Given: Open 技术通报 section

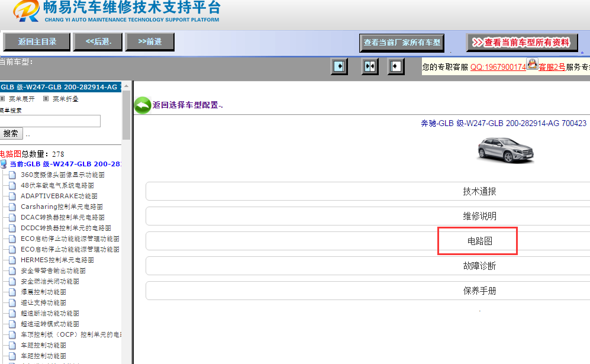Looking at the screenshot, I should pos(479,191).
